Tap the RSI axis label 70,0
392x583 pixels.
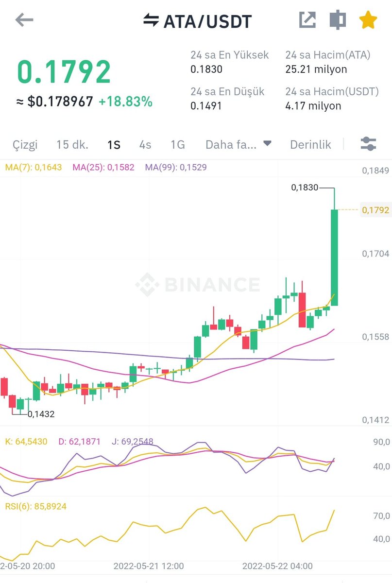tap(380, 516)
